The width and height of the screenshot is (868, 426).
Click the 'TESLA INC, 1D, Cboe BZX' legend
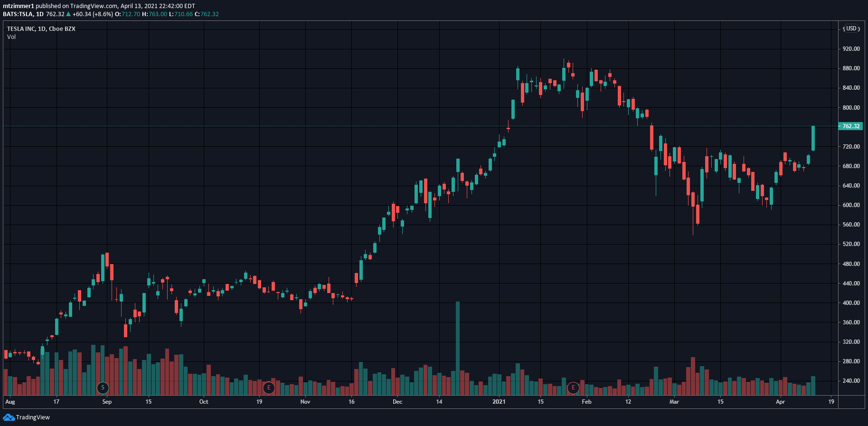[41, 29]
